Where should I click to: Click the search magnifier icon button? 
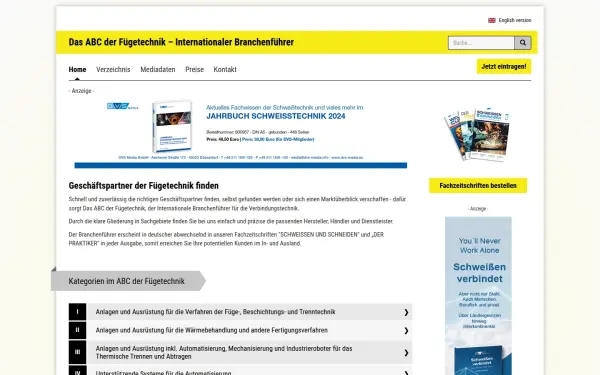[x=523, y=43]
